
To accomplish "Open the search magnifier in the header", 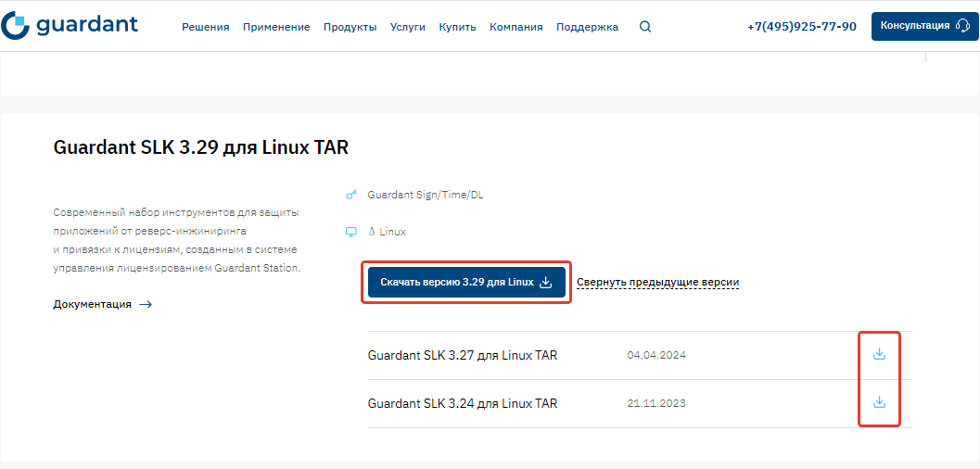I will [x=645, y=27].
